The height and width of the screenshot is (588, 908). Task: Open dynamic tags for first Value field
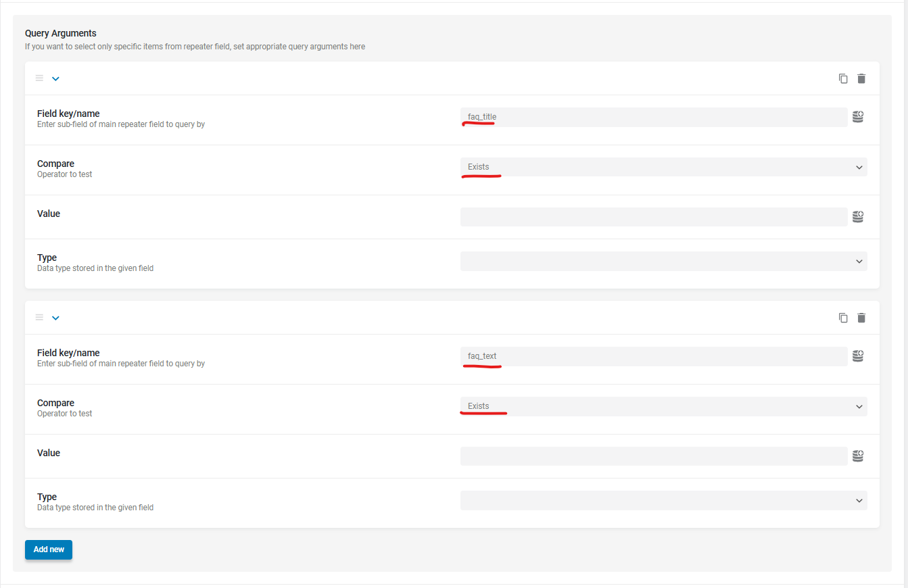coord(858,217)
